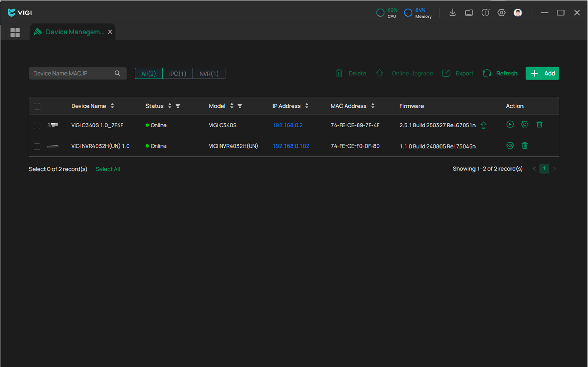Viewport: 588px width, 367px height.
Task: Click device name VIGI C340S 1.0_7F4F
Action: coord(97,125)
